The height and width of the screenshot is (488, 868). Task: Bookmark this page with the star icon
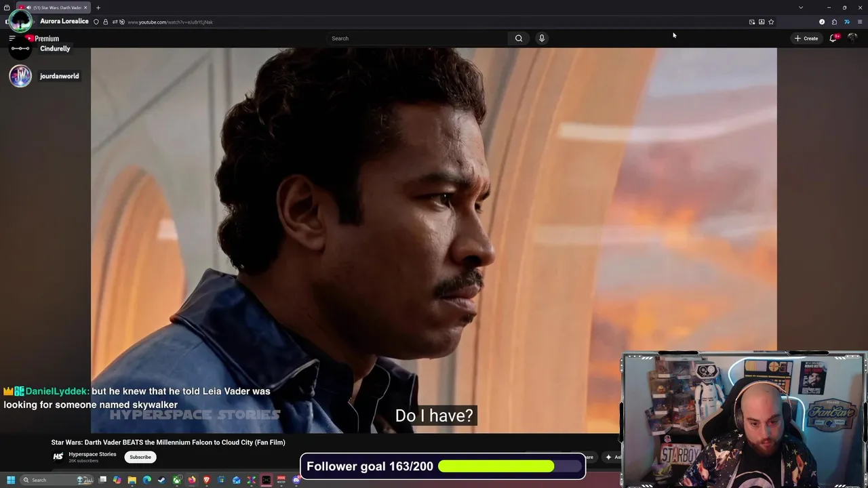pos(771,22)
